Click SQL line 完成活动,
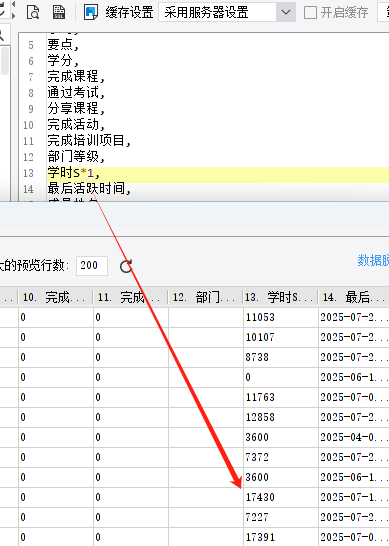 (x=76, y=125)
